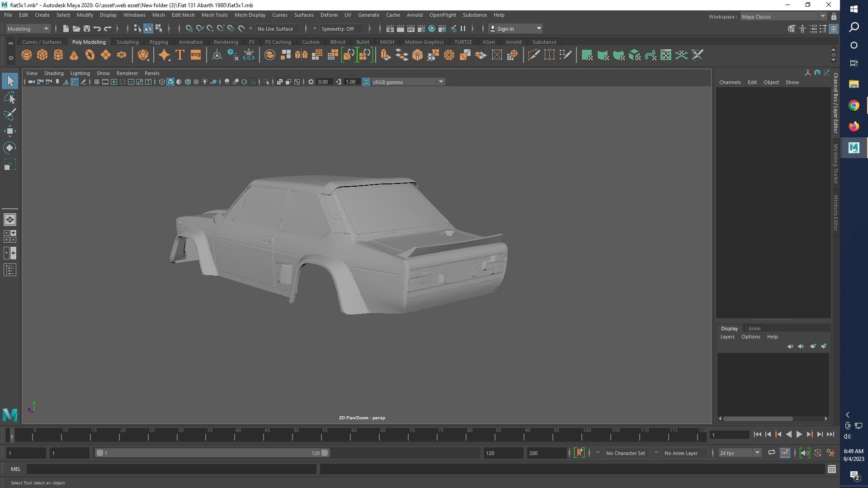This screenshot has height=488, width=868.
Task: Toggle snap to points icon
Action: click(x=210, y=28)
